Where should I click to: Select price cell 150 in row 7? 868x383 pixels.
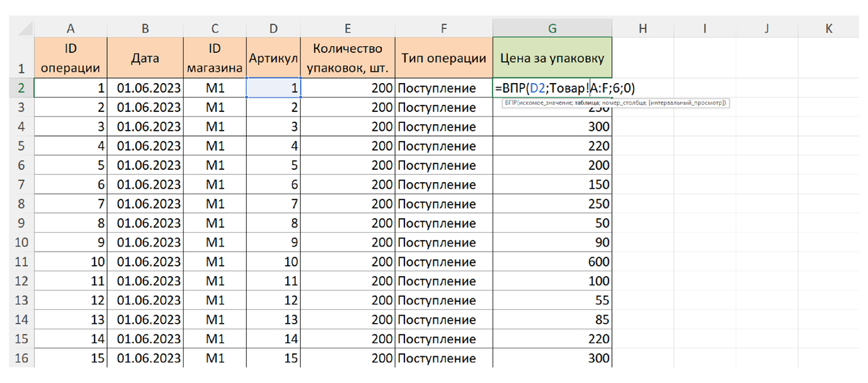pos(552,184)
